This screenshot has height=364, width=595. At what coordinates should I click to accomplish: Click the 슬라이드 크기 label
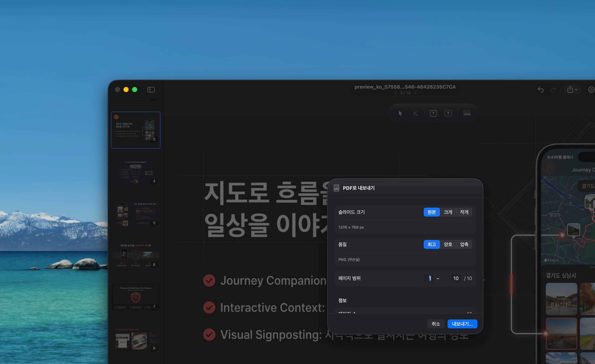[x=351, y=212]
